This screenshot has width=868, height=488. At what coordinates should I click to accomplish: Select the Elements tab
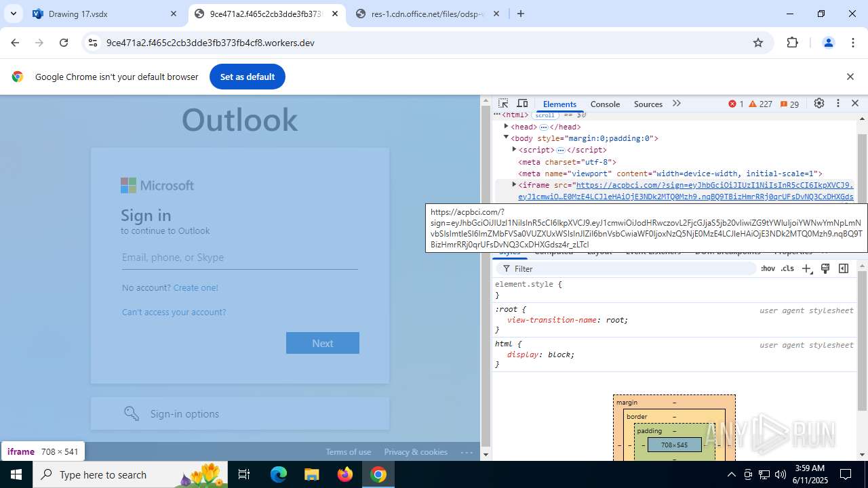tap(559, 104)
